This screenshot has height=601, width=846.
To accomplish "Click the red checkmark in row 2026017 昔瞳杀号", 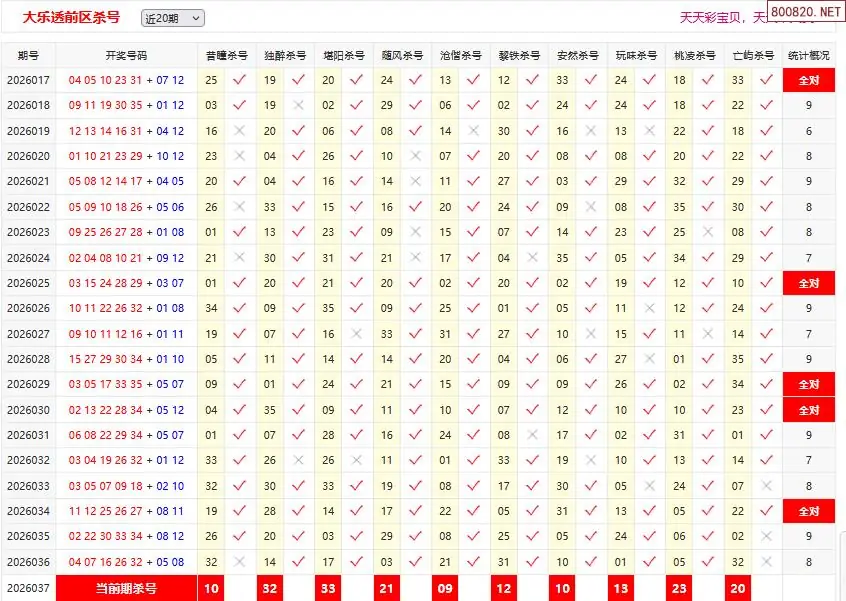I will coord(239,80).
